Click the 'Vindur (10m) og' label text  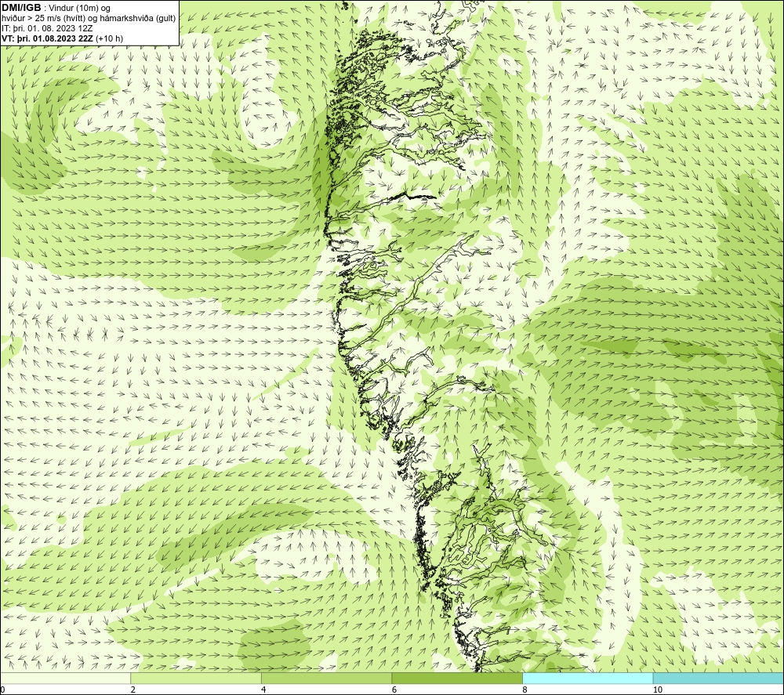[x=80, y=8]
